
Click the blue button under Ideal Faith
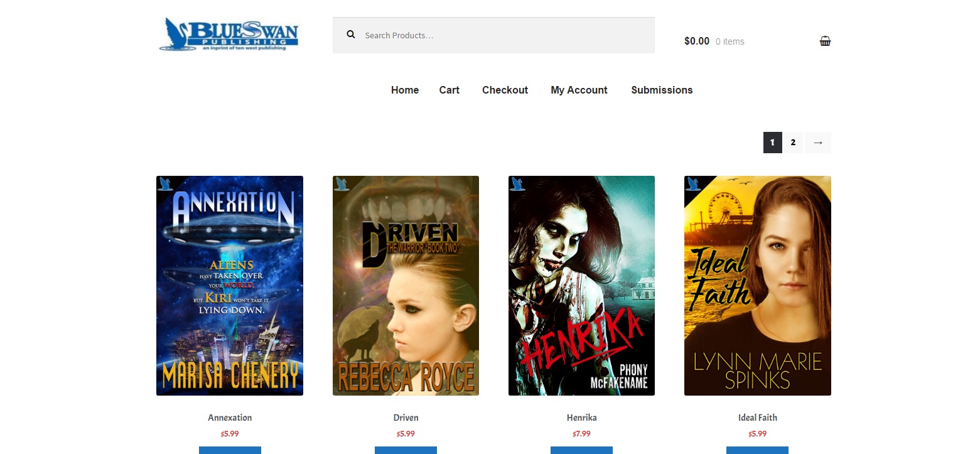click(757, 450)
